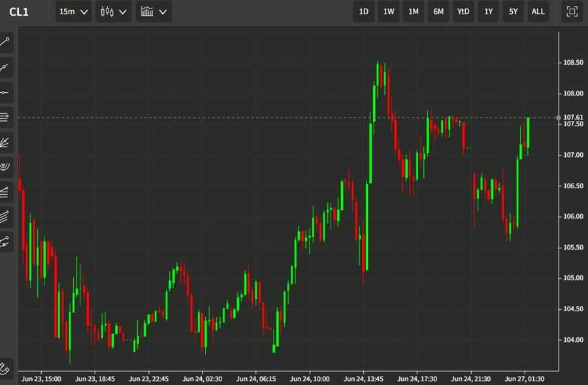588x385 pixels.
Task: Select the 1W time range
Action: point(389,12)
